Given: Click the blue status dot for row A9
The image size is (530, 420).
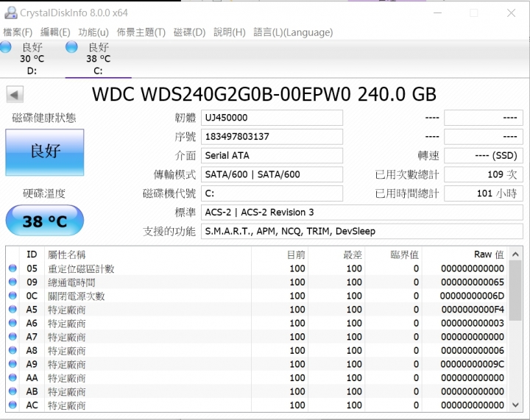Looking at the screenshot, I should pos(13,364).
